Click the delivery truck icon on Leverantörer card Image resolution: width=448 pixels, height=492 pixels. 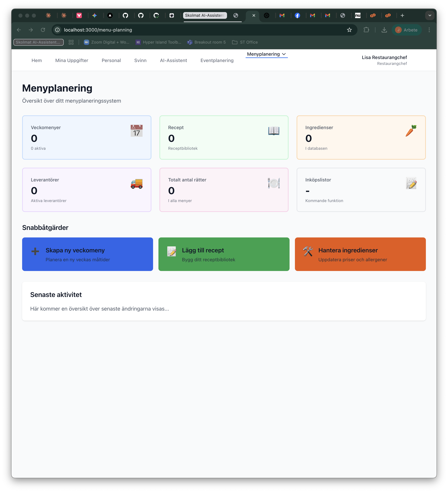(x=136, y=183)
